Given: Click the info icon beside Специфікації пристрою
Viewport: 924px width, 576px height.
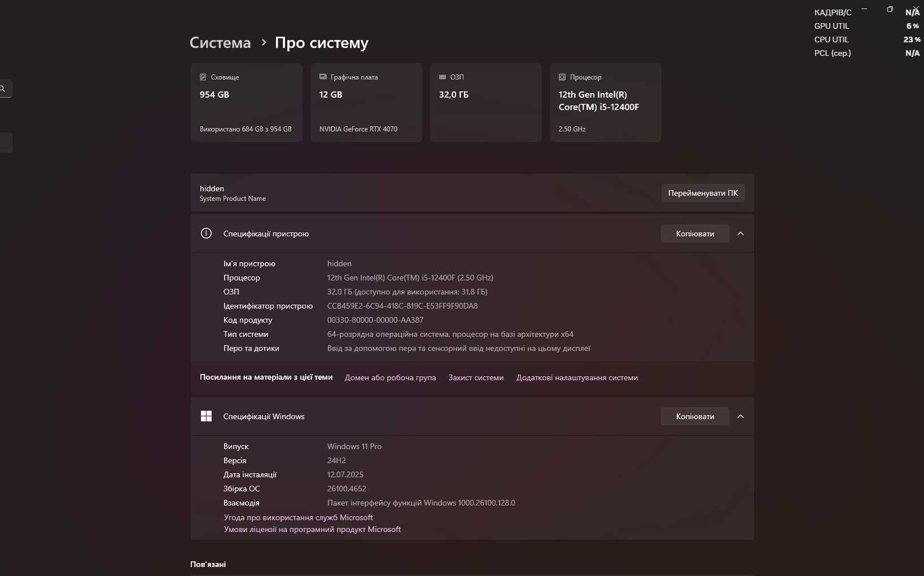Looking at the screenshot, I should 206,234.
